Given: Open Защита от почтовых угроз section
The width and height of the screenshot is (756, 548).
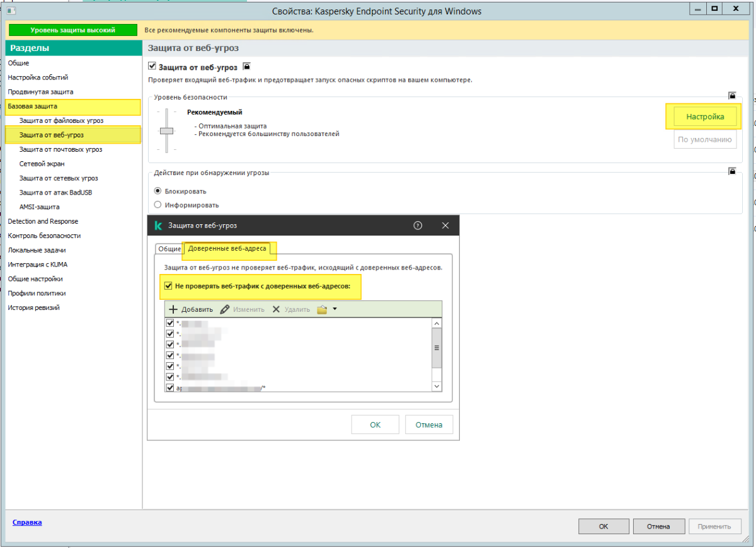Looking at the screenshot, I should click(60, 149).
